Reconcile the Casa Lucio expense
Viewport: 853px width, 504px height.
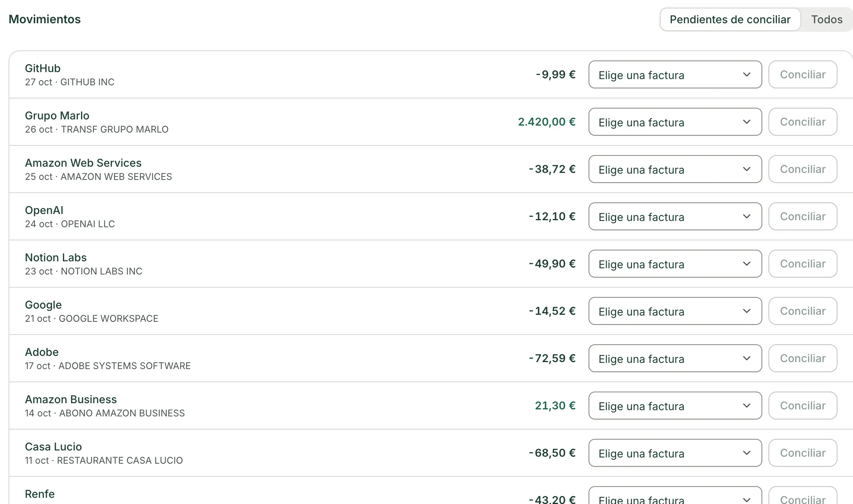803,453
